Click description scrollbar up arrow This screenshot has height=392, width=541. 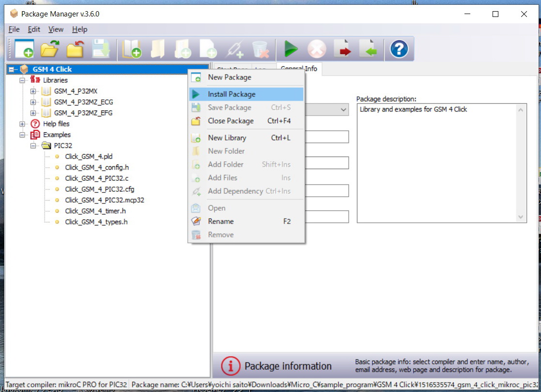click(x=521, y=110)
